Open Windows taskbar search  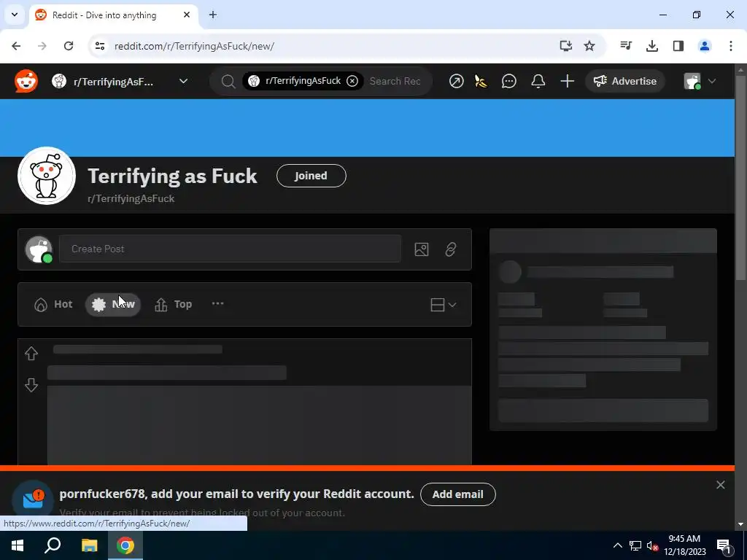click(53, 545)
